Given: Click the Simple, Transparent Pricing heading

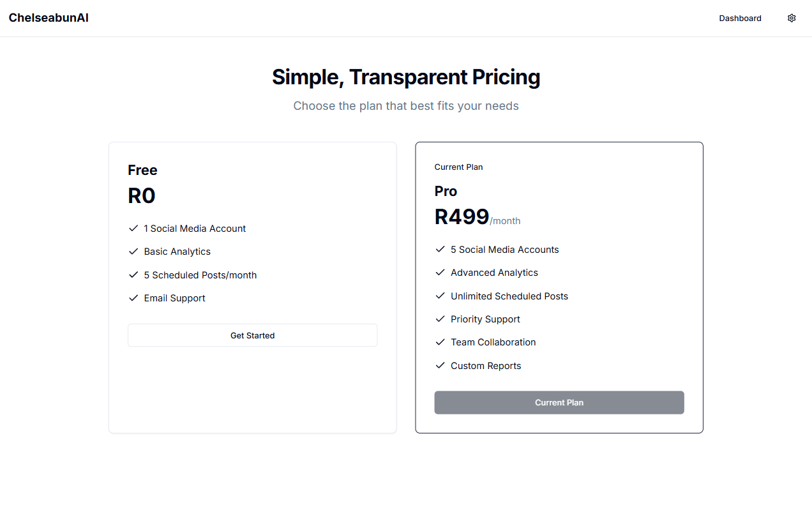Looking at the screenshot, I should coord(406,77).
